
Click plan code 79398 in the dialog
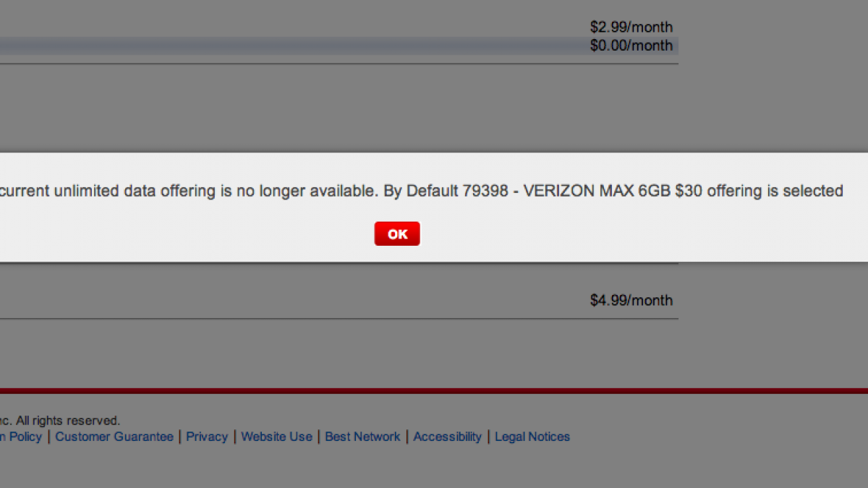click(485, 192)
